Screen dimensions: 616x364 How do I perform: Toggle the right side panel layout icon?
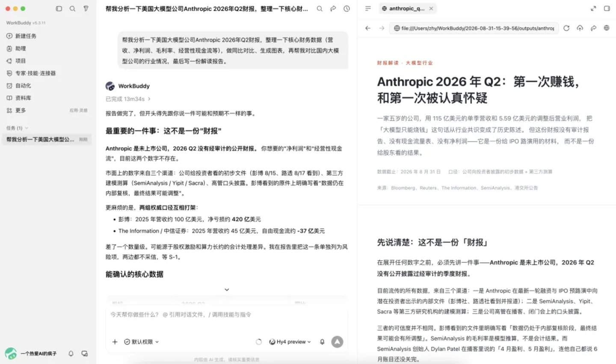pos(607,9)
